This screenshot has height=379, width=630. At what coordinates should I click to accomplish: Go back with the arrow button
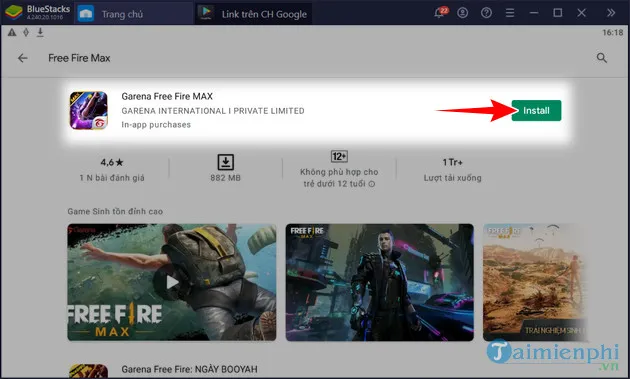23,58
